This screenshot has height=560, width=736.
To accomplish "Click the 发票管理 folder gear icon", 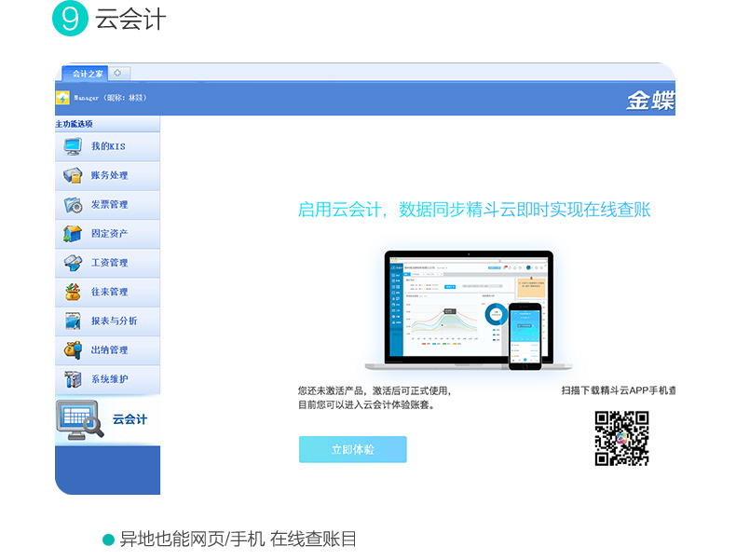I will [x=73, y=205].
